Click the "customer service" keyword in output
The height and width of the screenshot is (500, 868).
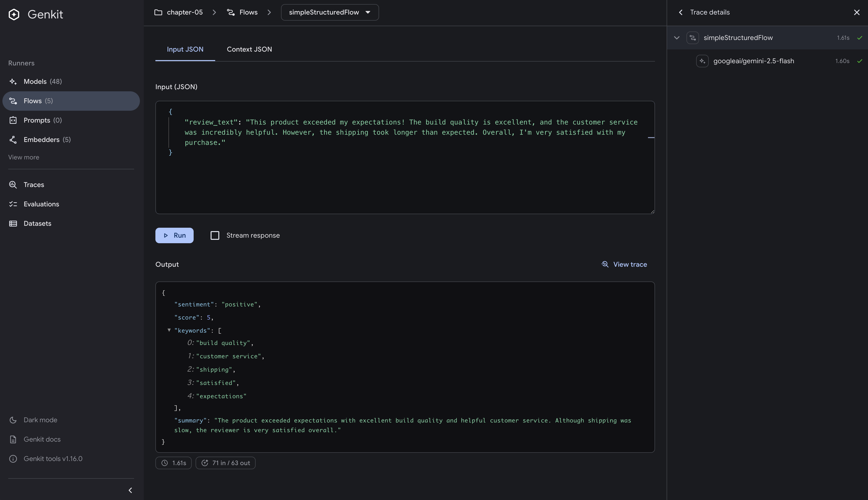228,356
